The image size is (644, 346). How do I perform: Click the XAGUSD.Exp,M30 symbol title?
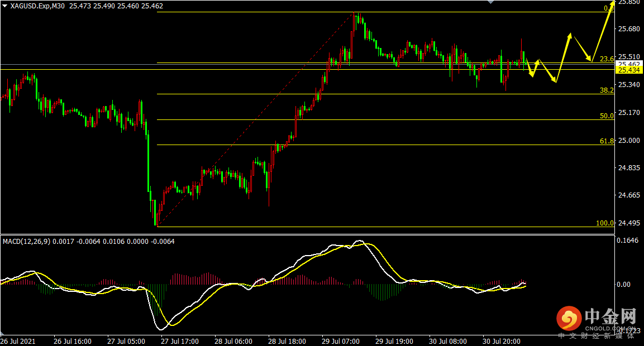point(37,6)
